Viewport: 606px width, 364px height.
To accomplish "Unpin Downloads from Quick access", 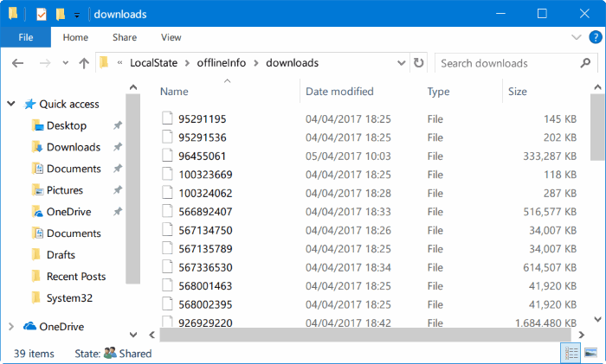I will pos(118,147).
